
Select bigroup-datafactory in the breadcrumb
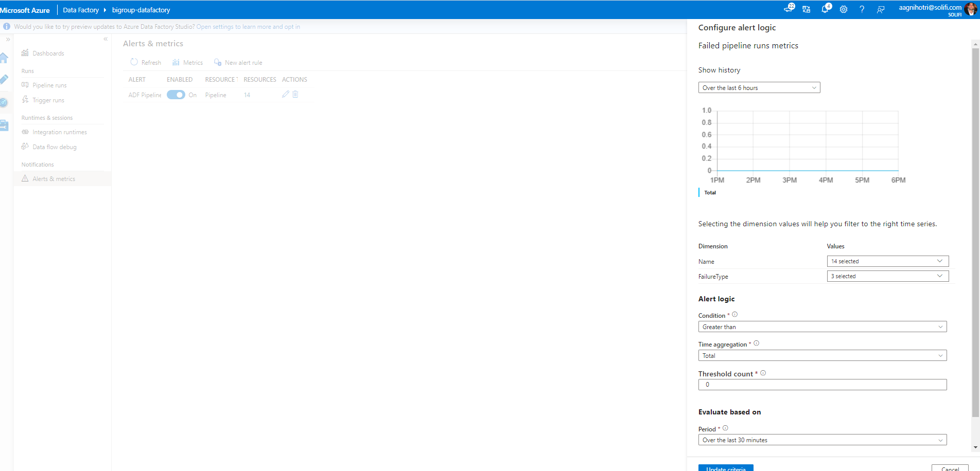point(141,9)
